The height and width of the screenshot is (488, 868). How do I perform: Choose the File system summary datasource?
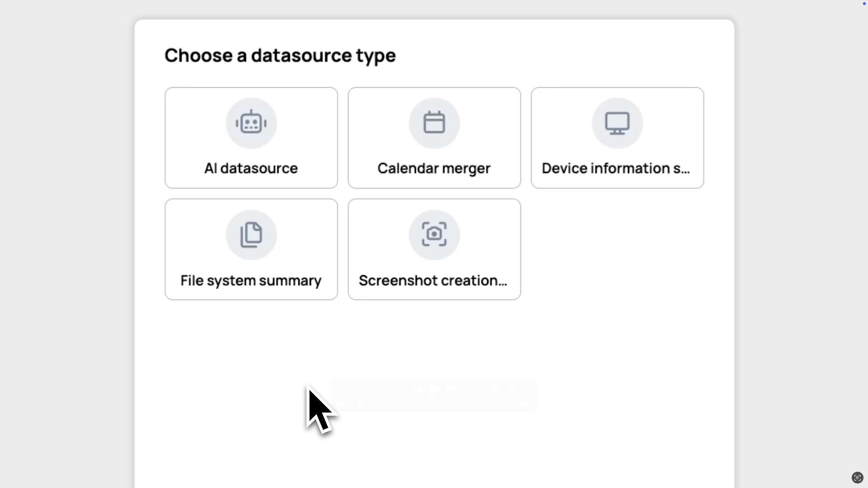tap(251, 249)
